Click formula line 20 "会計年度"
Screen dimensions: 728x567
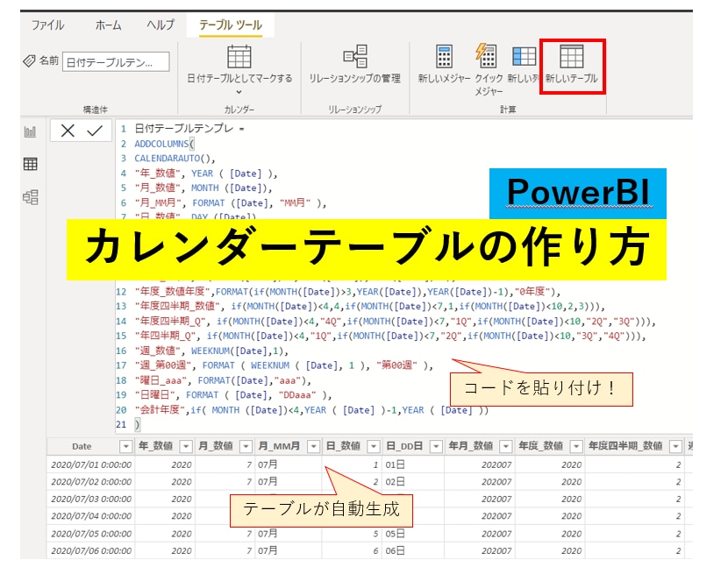[311, 410]
